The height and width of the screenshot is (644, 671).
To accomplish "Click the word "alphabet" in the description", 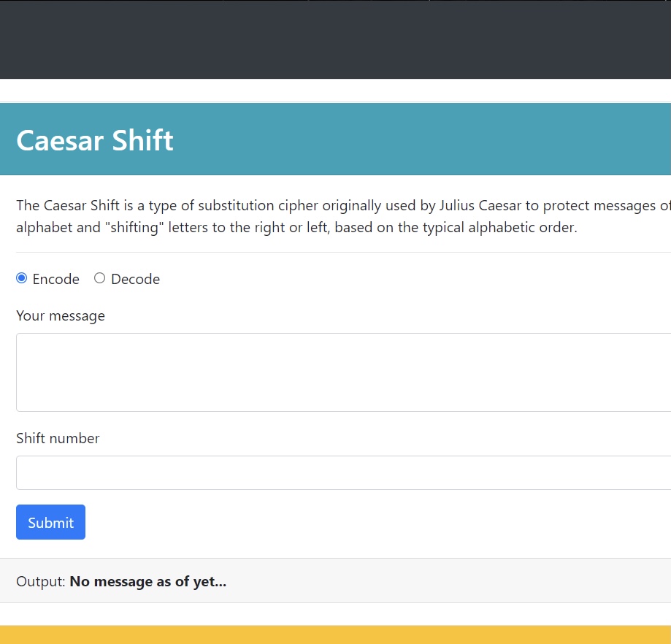I will click(44, 227).
